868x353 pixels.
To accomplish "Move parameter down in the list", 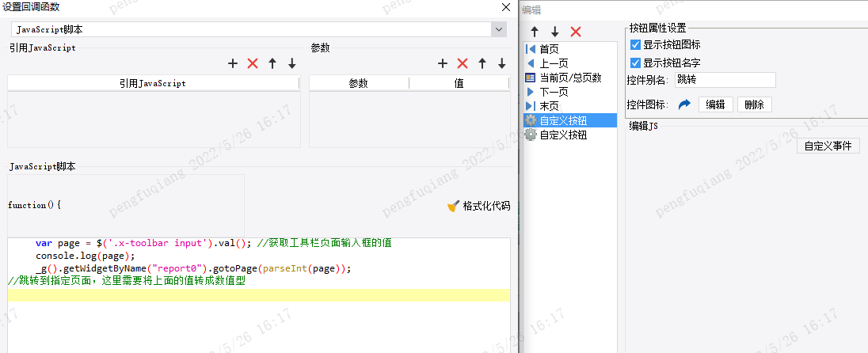I will [x=501, y=63].
